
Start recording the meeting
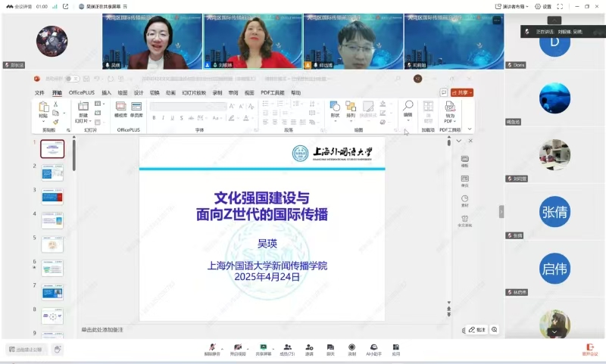(x=351, y=347)
